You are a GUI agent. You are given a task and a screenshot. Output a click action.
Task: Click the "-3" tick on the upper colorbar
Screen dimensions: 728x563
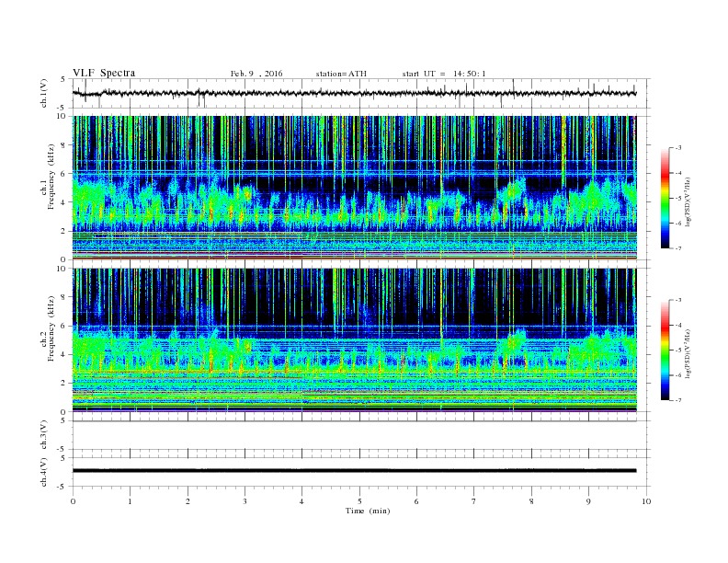tap(677, 148)
